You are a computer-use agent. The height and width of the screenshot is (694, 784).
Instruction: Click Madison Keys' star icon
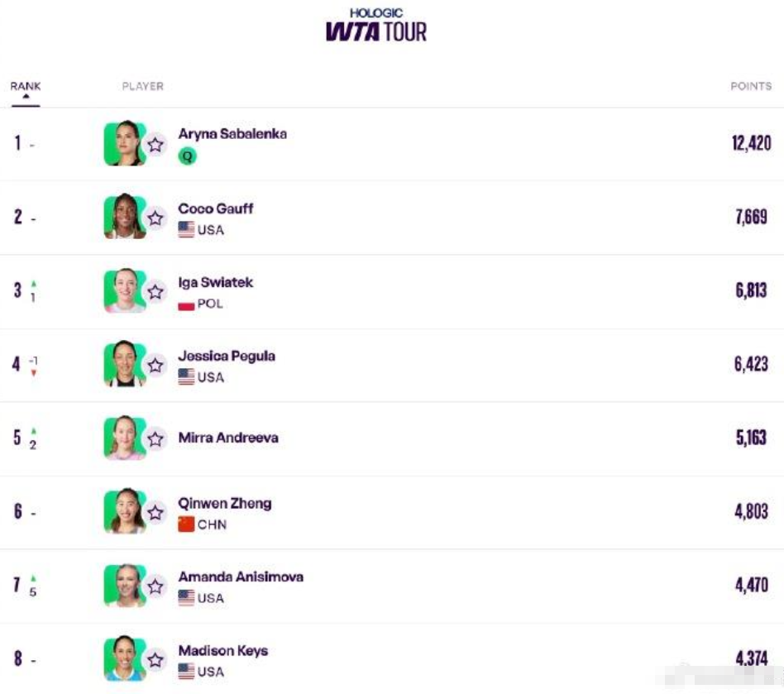click(x=155, y=660)
